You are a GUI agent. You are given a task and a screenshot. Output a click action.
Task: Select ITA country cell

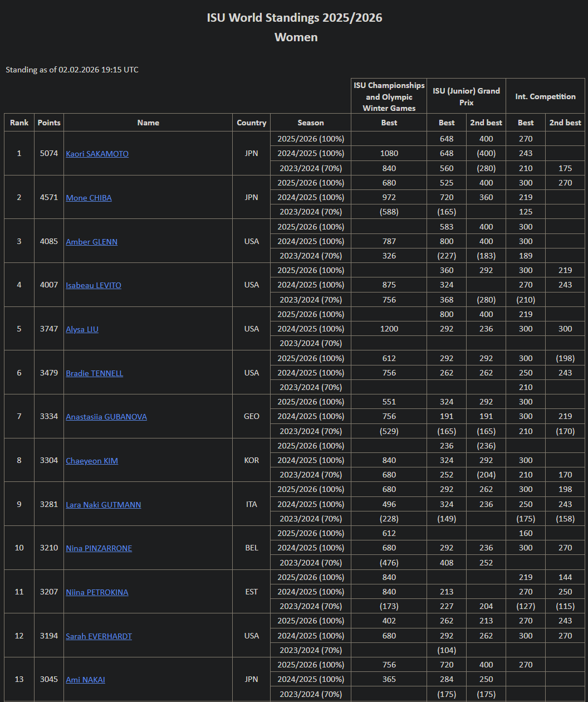[252, 504]
